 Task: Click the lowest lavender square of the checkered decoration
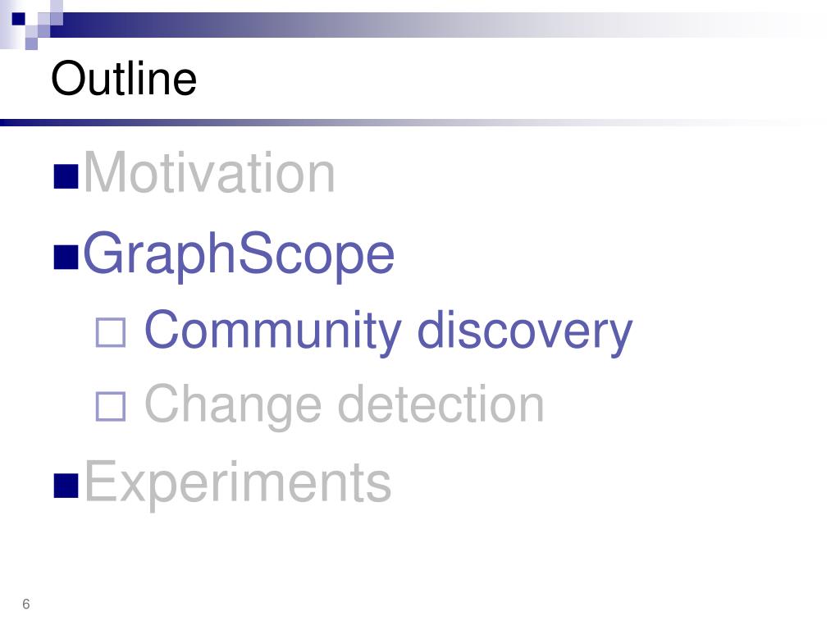[x=32, y=43]
